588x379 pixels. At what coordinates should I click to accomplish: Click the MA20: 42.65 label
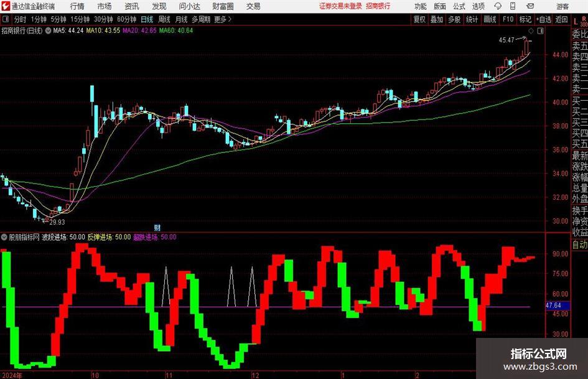(x=139, y=30)
